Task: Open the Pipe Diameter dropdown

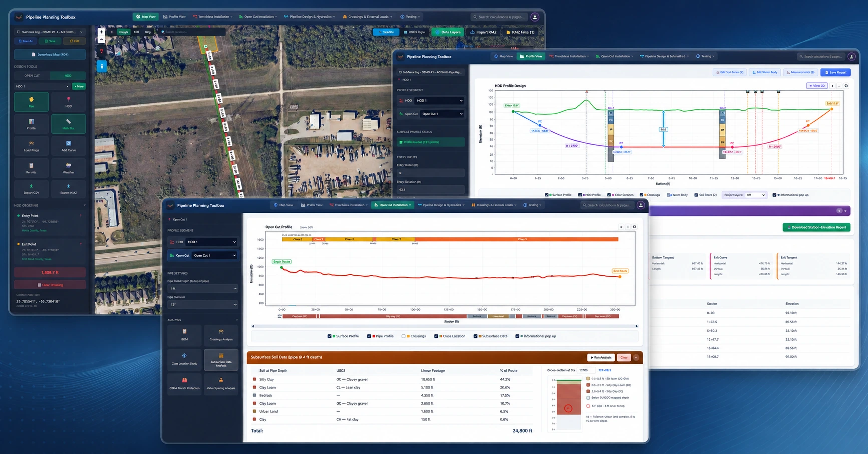Action: point(203,304)
